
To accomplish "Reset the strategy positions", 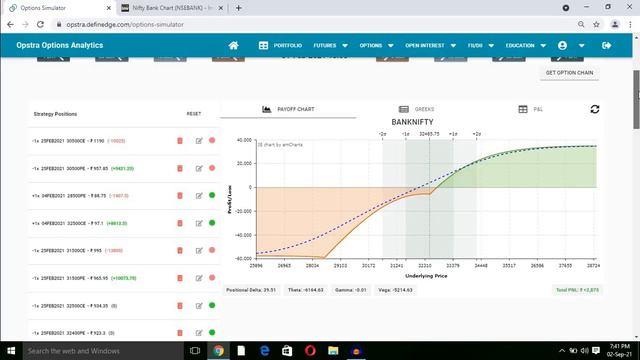I will coord(194,114).
